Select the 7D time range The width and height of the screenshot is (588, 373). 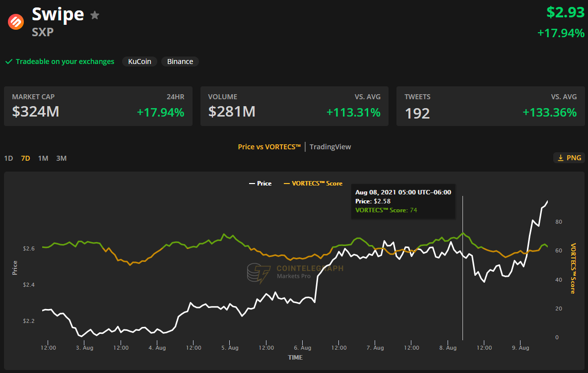click(25, 158)
